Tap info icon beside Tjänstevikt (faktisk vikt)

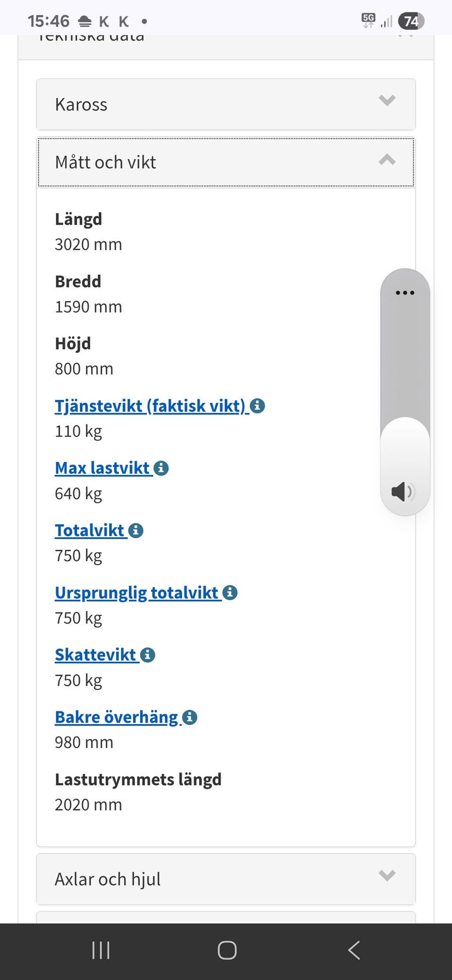[257, 406]
